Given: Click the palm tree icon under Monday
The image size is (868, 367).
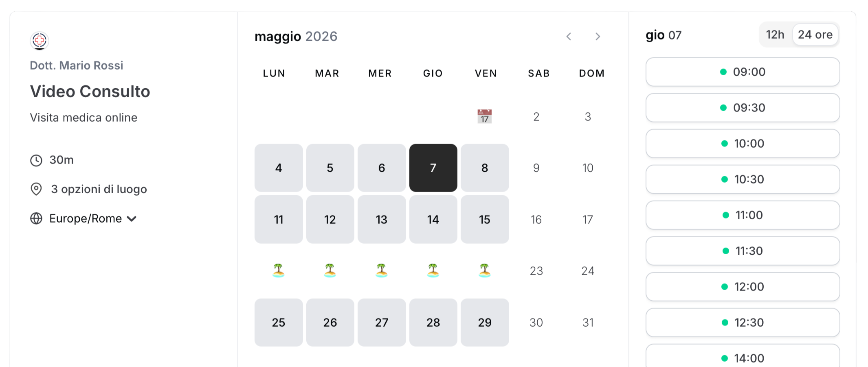Looking at the screenshot, I should (278, 271).
